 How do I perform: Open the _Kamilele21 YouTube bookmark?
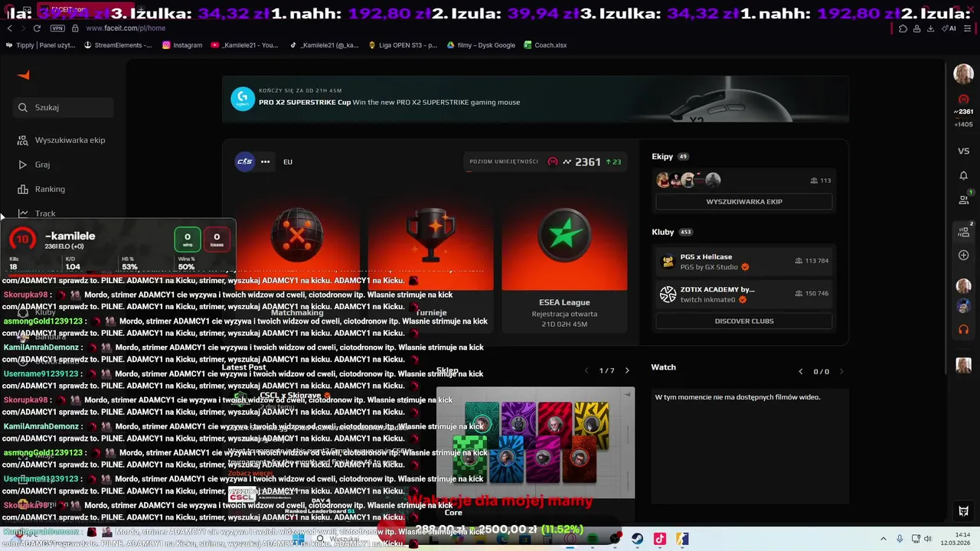pyautogui.click(x=245, y=45)
